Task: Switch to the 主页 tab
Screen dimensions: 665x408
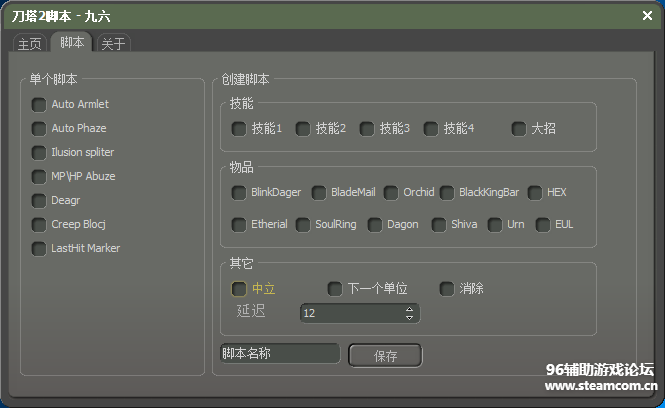Action: 29,43
